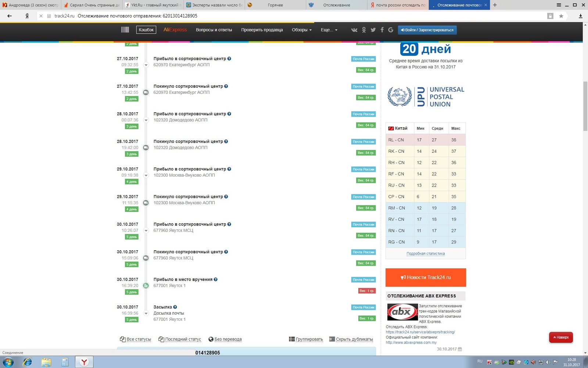
Task: Click the protect lock icon in address bar
Action: pyautogui.click(x=550, y=16)
